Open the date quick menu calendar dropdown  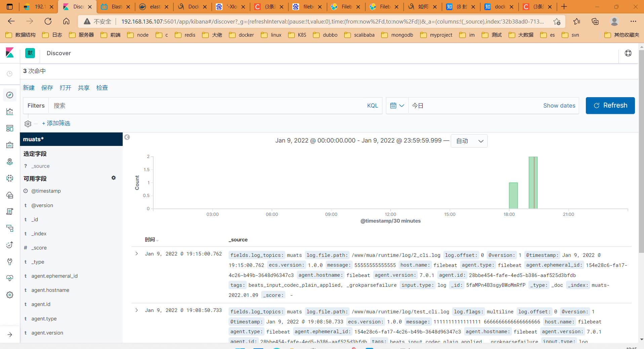(x=397, y=106)
